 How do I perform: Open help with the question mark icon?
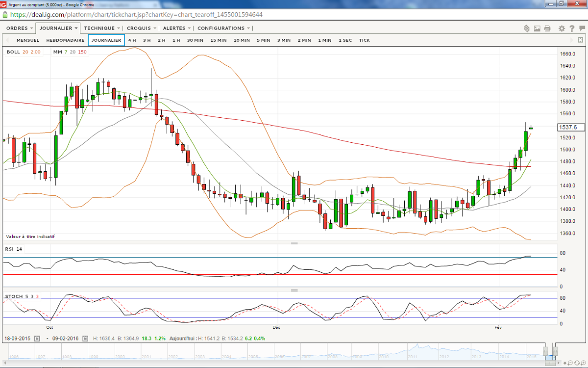tap(572, 28)
